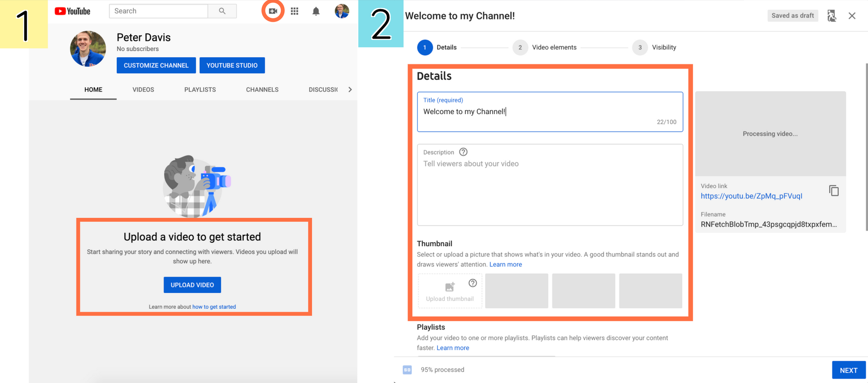Click the YouTube logo
This screenshot has height=383, width=868.
point(72,11)
